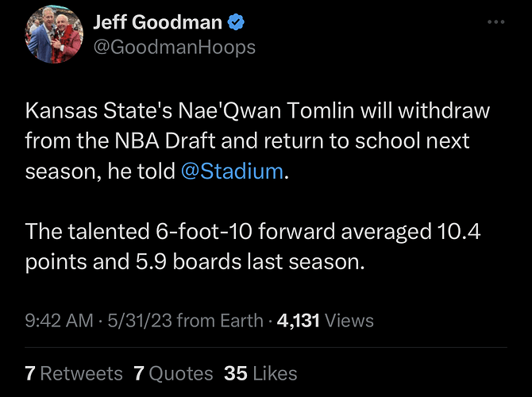Click the phrase "return to school"
This screenshot has height=397, width=532.
pyautogui.click(x=295, y=141)
